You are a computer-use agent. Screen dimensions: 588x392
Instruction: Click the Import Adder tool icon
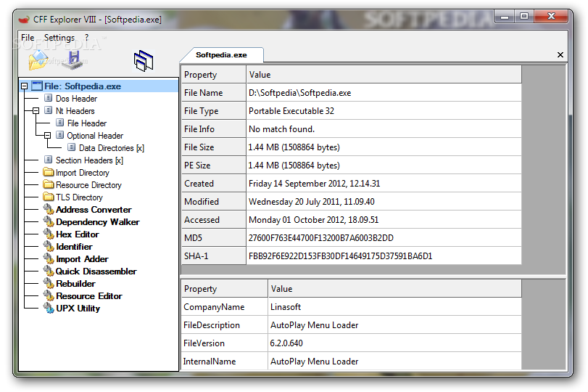pos(49,258)
